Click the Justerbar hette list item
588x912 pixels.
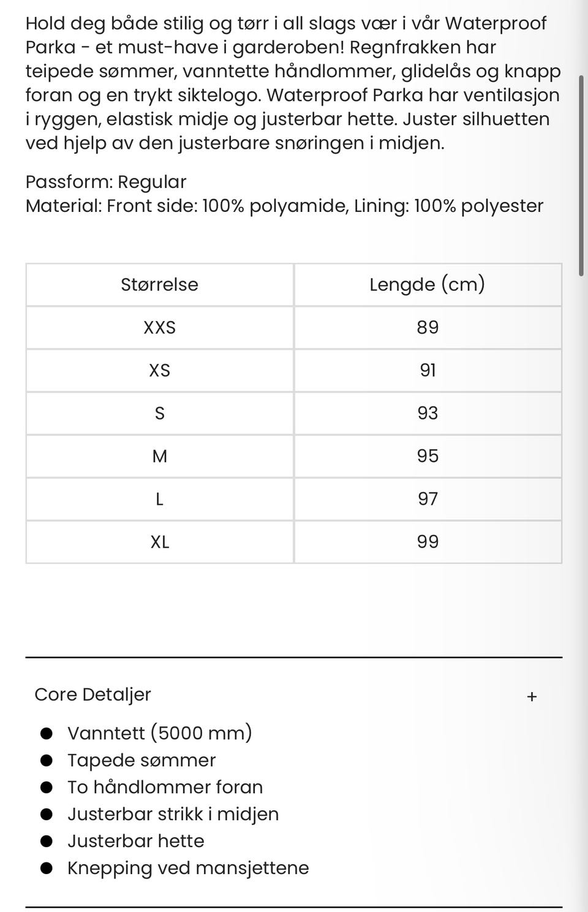[136, 841]
